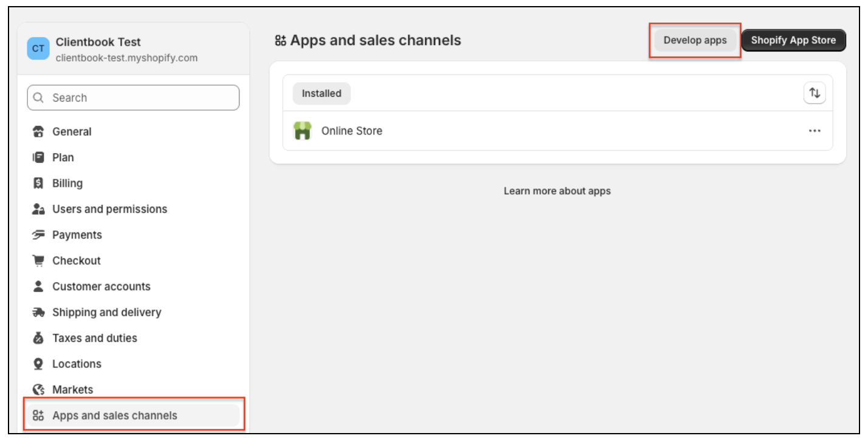
Task: Open Billing settings
Action: pyautogui.click(x=133, y=183)
